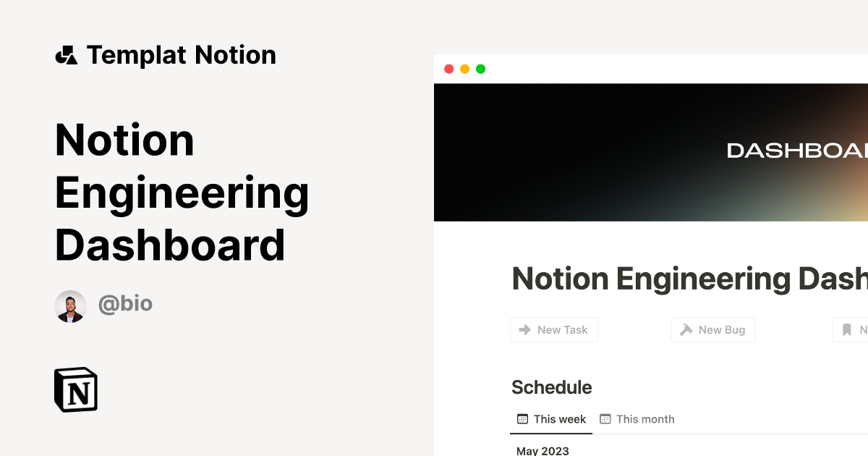Click the Notion Engineering Dashboard page title
This screenshot has height=456, width=868.
coord(687,279)
